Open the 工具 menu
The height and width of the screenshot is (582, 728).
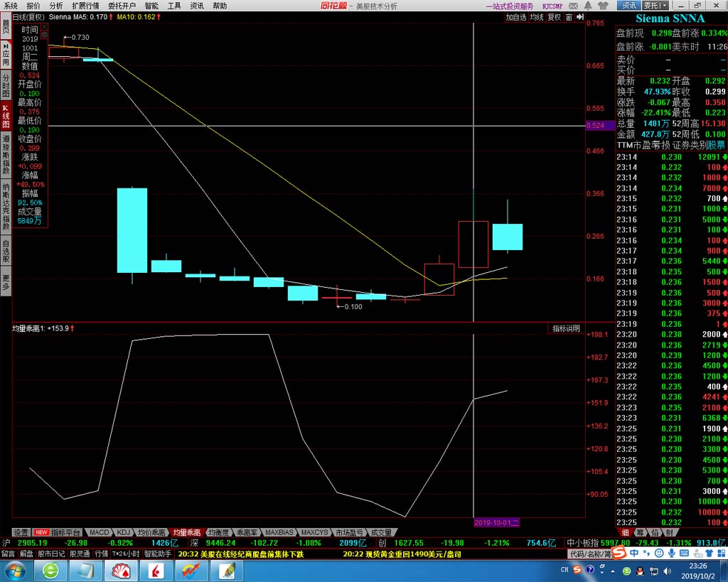(174, 6)
